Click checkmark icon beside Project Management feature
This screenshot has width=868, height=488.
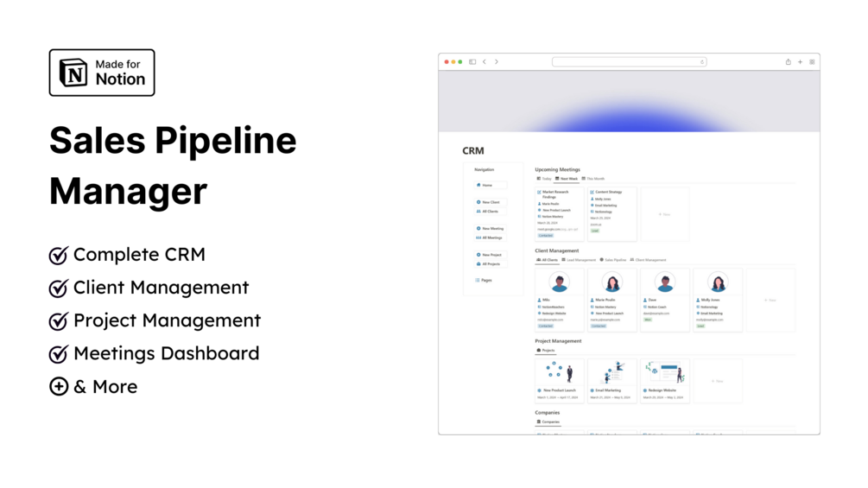pyautogui.click(x=58, y=321)
